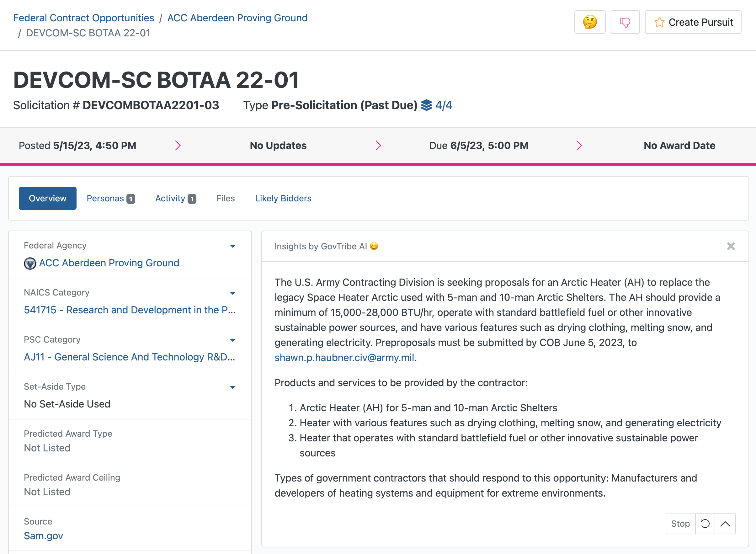Image resolution: width=756 pixels, height=554 pixels.
Task: Open Federal Contract Opportunities breadcrumb link
Action: point(83,18)
